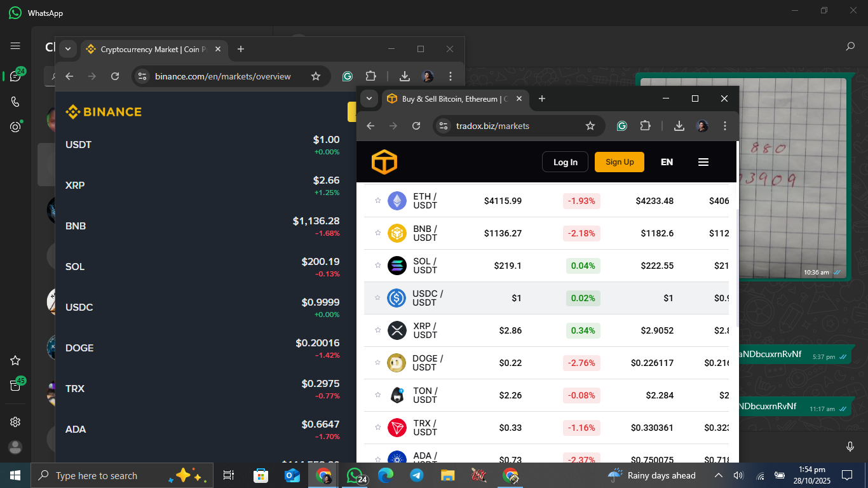Open the WhatsApp Chats icon in sidebar

(x=15, y=76)
